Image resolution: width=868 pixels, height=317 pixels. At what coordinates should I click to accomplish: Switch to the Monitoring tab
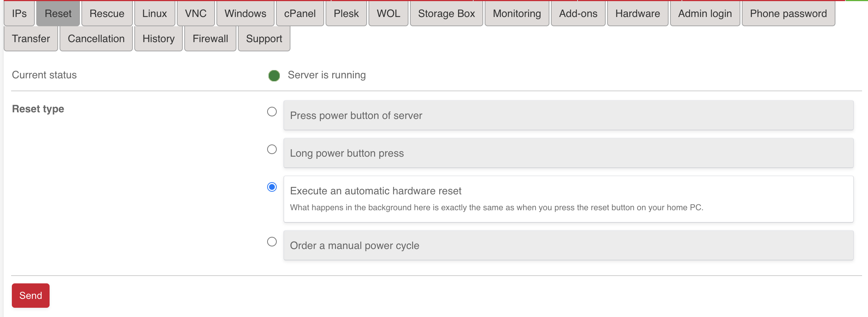[x=517, y=14]
